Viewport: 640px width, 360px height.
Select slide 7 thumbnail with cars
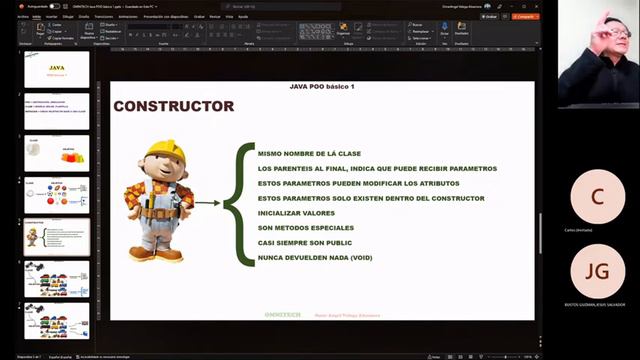pyautogui.click(x=57, y=321)
